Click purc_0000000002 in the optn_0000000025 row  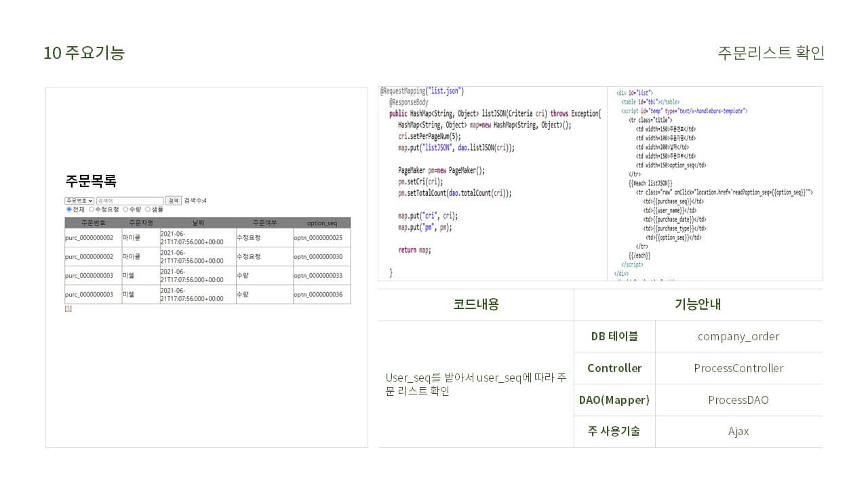pyautogui.click(x=89, y=238)
